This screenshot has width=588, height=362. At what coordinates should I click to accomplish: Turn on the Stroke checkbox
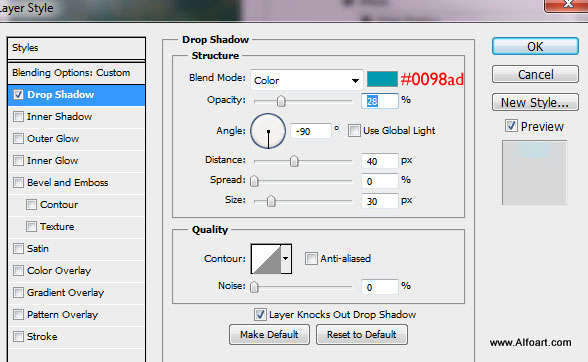point(18,336)
